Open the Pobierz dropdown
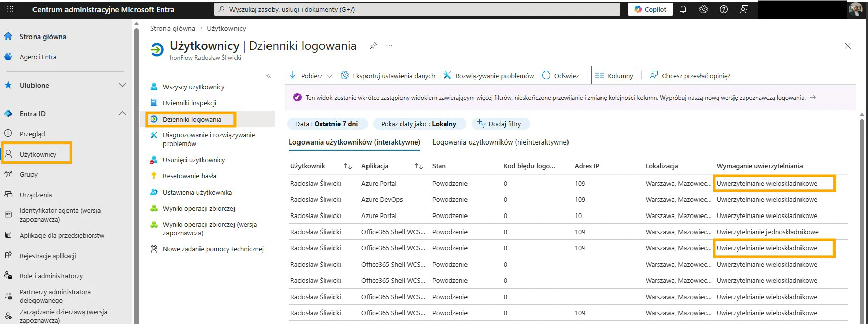 click(311, 76)
